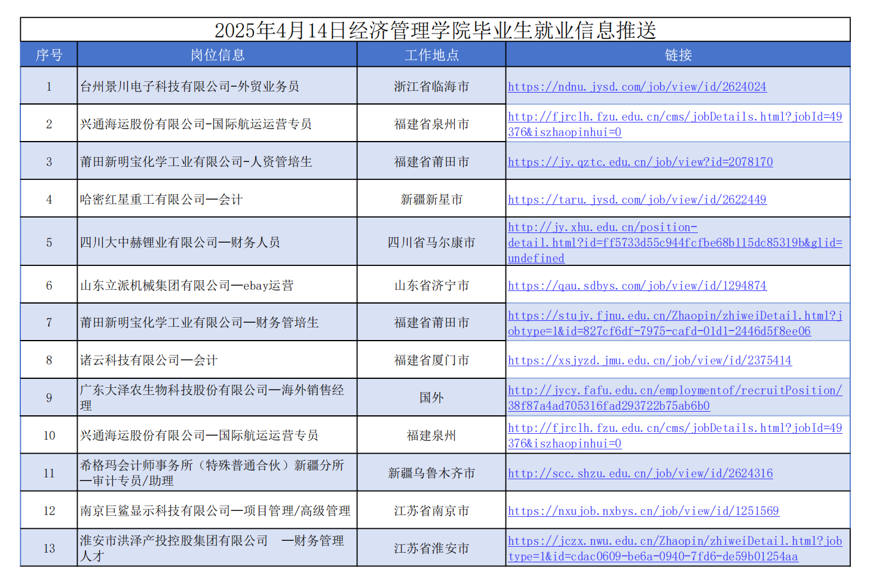Follow the scc.shzu.edu.cn job link
This screenshot has height=588, width=873.
(x=640, y=473)
